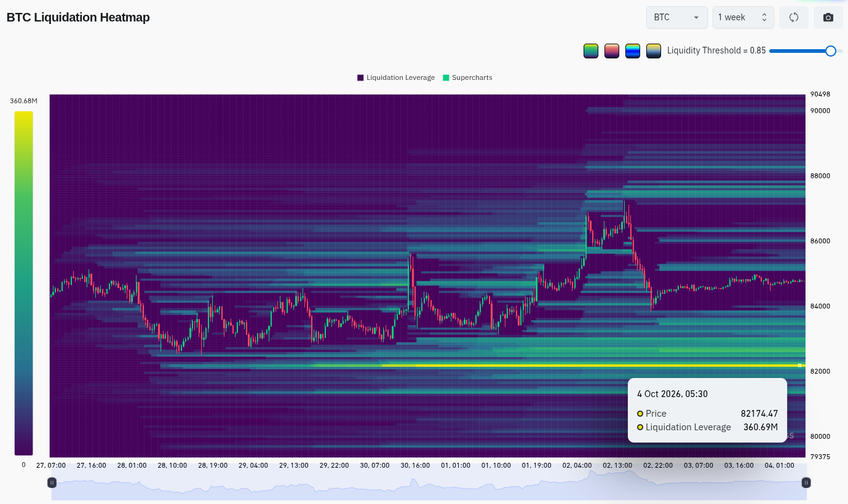Open the 1 week timeframe selector
848x504 pixels.
(x=743, y=17)
